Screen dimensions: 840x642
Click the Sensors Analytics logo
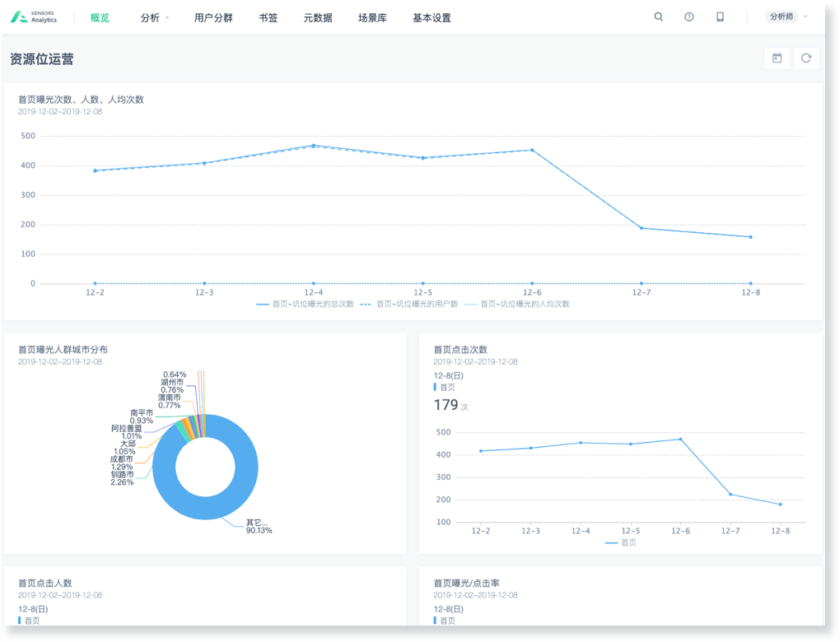pos(35,17)
